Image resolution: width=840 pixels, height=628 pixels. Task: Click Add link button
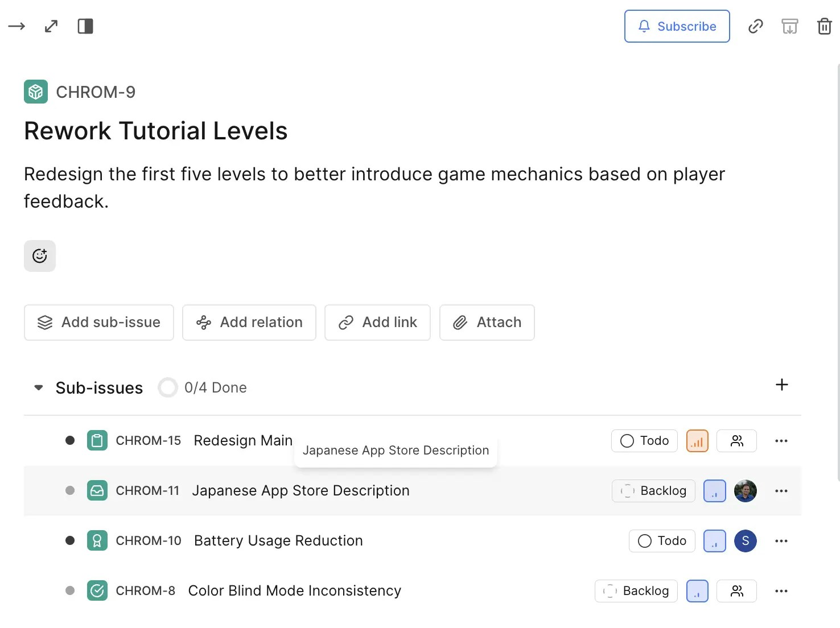click(x=377, y=323)
